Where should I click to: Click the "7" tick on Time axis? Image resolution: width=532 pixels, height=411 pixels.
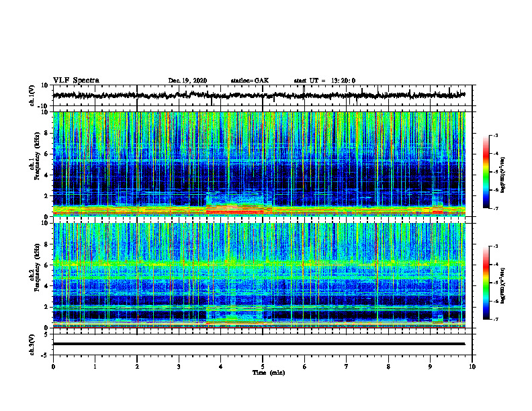point(347,367)
